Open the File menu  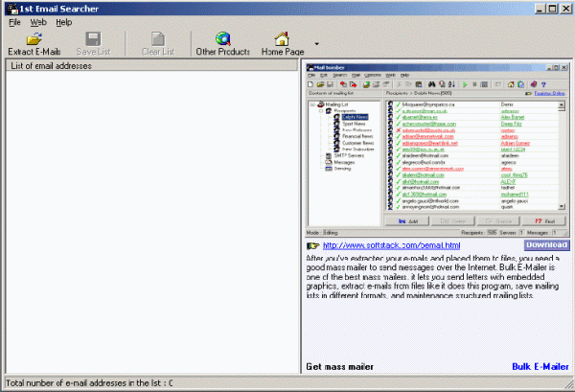pos(14,21)
